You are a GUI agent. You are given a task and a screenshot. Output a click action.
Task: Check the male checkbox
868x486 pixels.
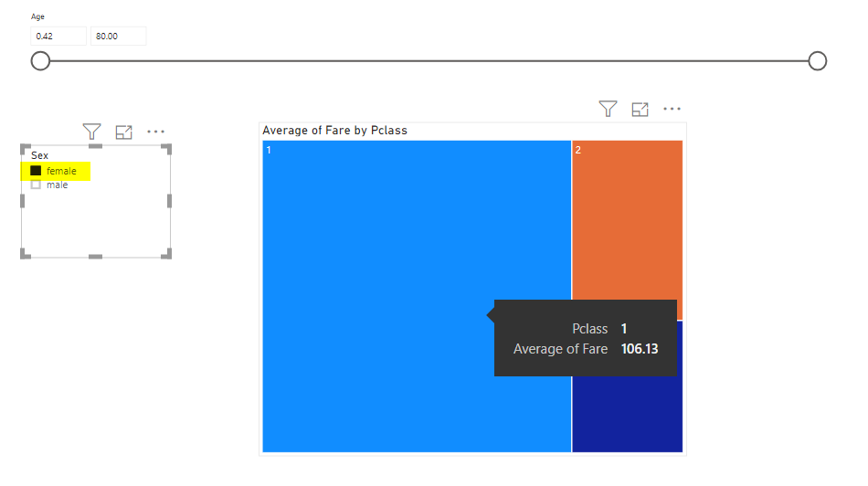36,185
